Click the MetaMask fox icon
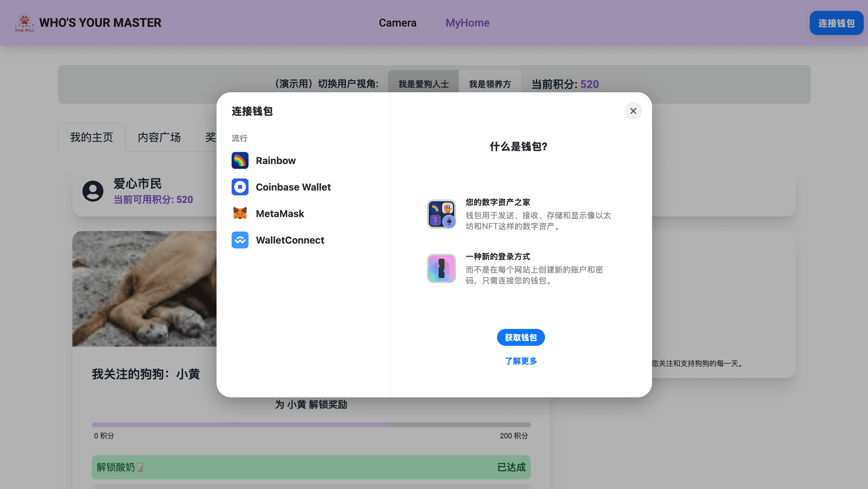Image resolution: width=868 pixels, height=489 pixels. [x=240, y=213]
